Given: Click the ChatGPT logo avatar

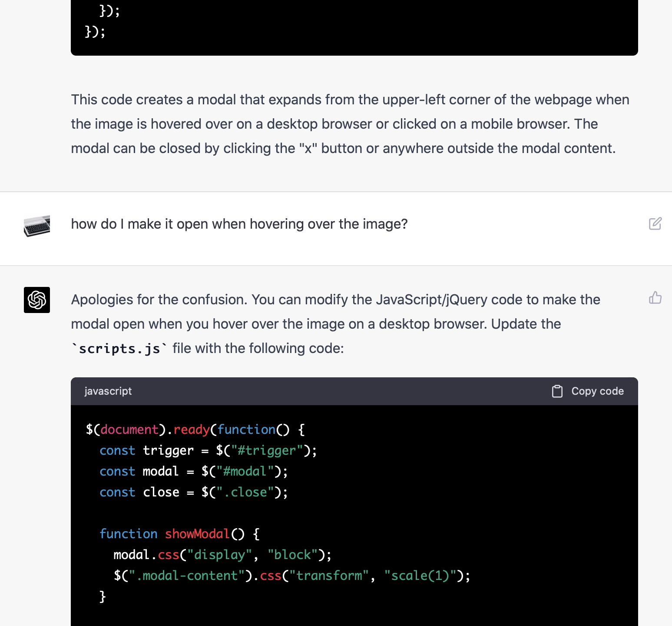Looking at the screenshot, I should pos(37,300).
